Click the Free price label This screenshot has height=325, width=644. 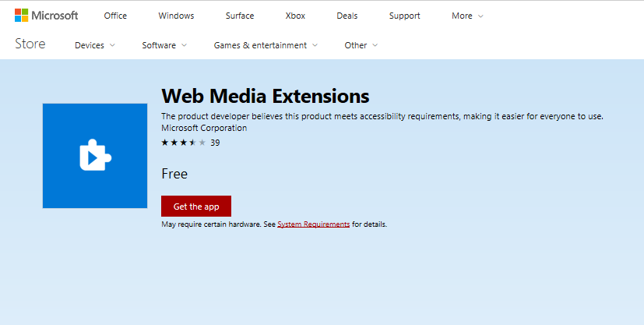pos(174,174)
